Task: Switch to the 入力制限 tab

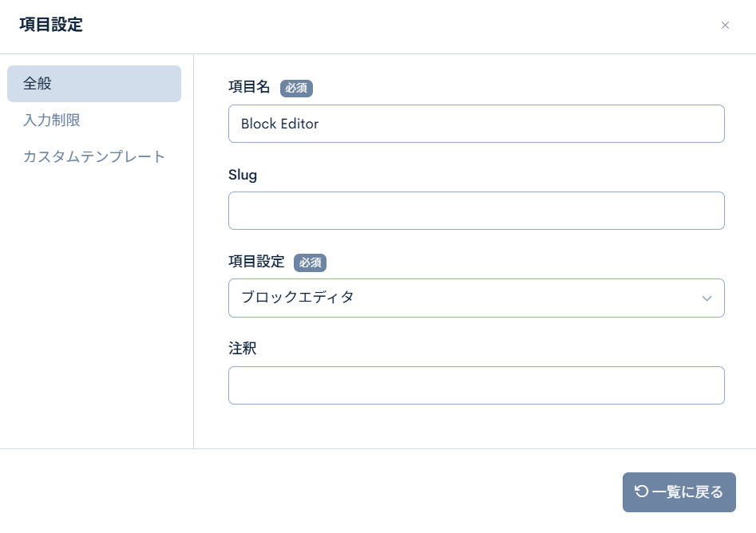Action: click(52, 120)
